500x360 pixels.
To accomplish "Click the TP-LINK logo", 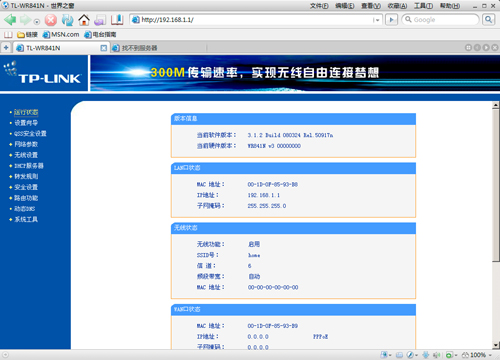I will point(43,73).
